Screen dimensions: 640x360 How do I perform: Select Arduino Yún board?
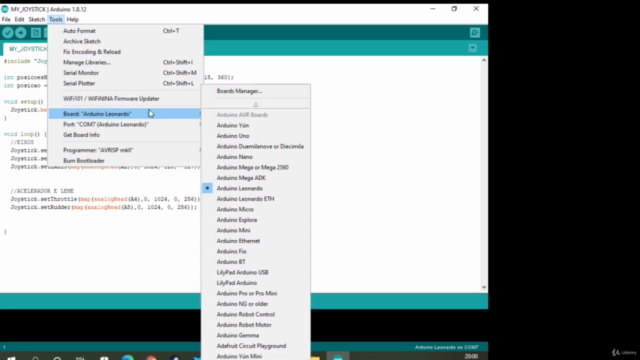256,125
